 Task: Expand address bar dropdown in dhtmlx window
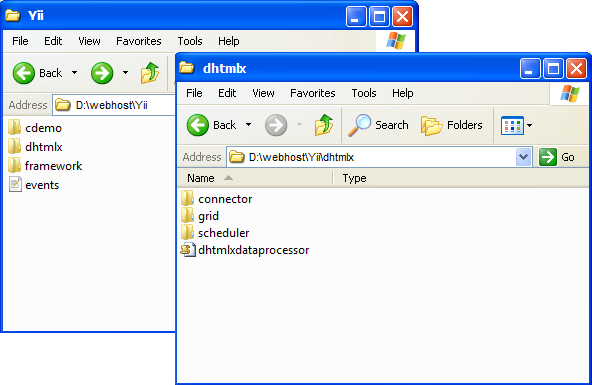(523, 157)
